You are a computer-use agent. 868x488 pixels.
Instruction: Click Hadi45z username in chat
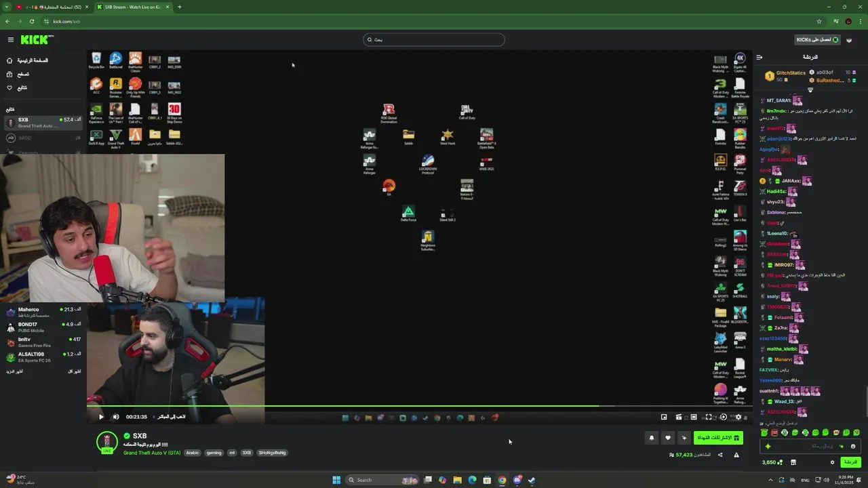coord(776,192)
